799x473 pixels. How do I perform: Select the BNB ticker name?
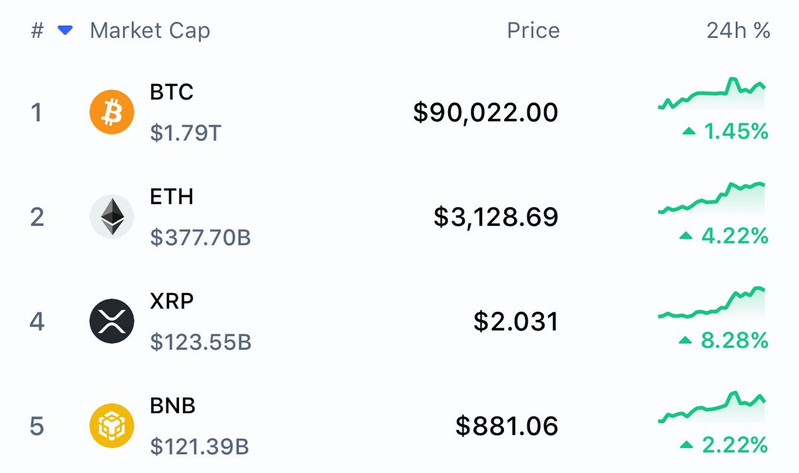click(x=172, y=406)
